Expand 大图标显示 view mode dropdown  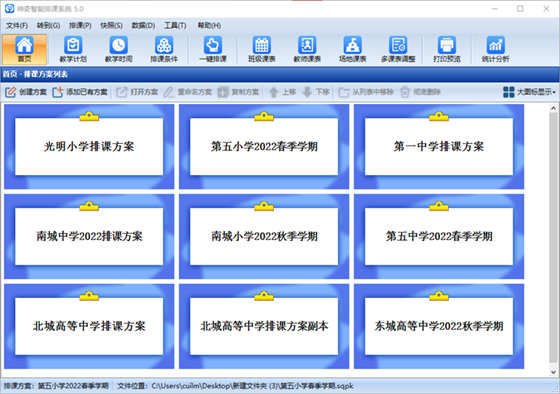coord(529,92)
